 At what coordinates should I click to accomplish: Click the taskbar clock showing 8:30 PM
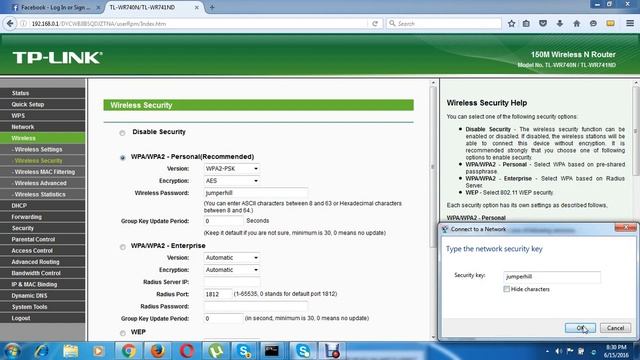[x=616, y=351]
